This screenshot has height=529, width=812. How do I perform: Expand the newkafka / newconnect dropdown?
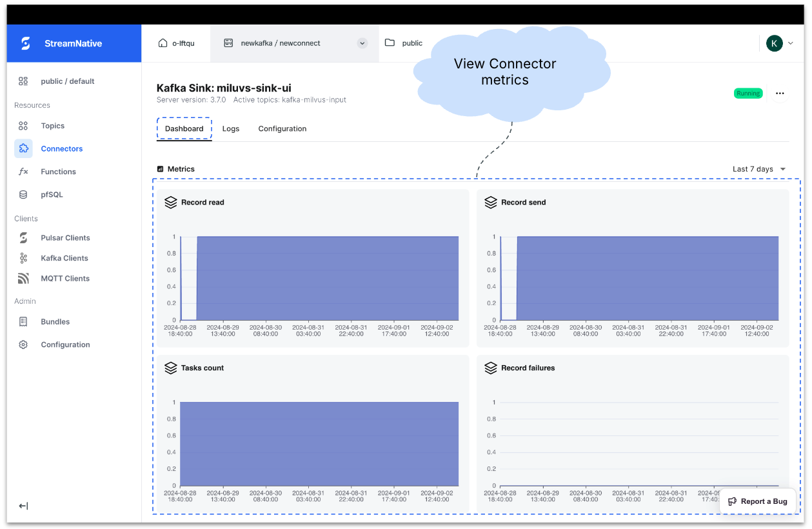[362, 43]
